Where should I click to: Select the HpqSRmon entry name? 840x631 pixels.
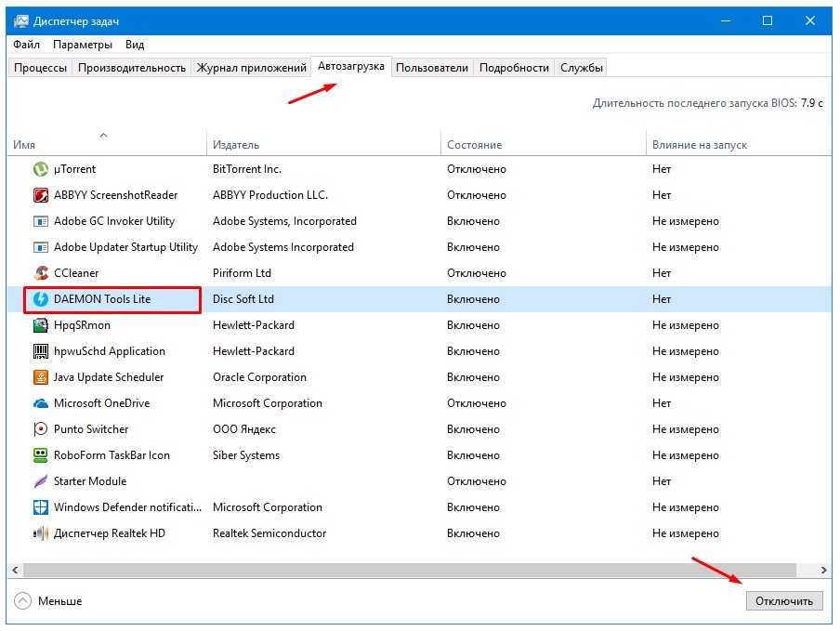click(82, 325)
